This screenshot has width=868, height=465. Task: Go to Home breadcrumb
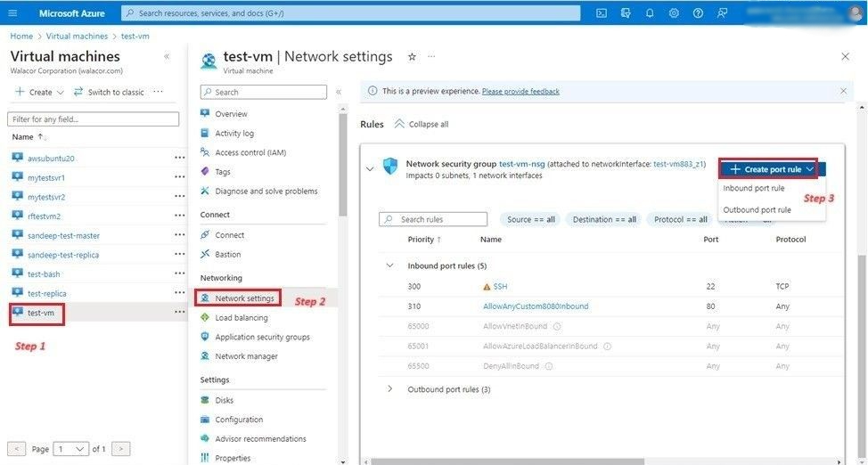click(x=21, y=36)
